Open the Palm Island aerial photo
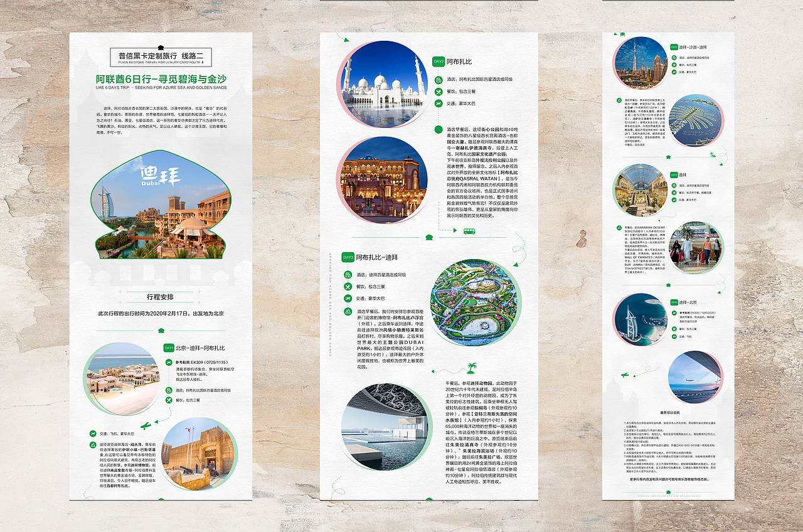Viewport: 803px width, 532px height. (x=695, y=120)
